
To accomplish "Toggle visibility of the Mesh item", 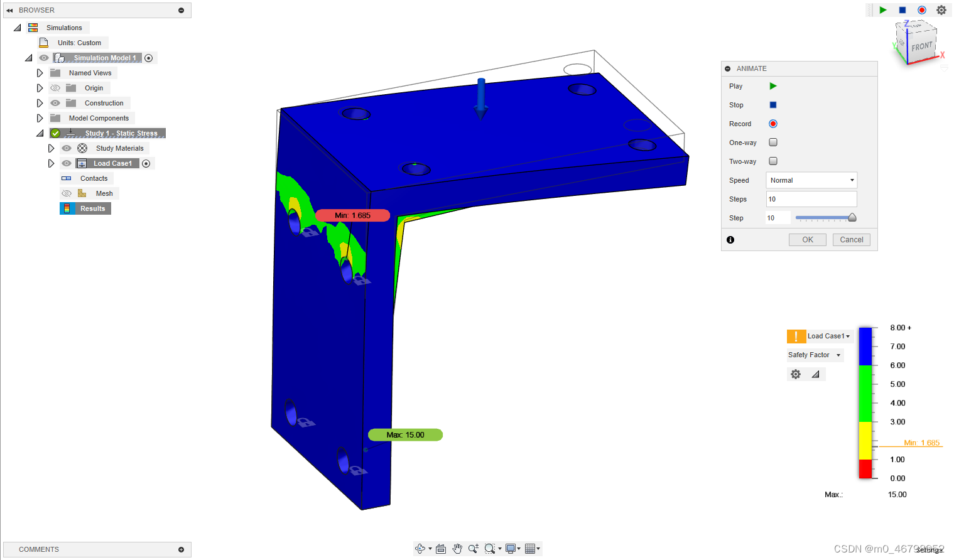I will coord(66,193).
